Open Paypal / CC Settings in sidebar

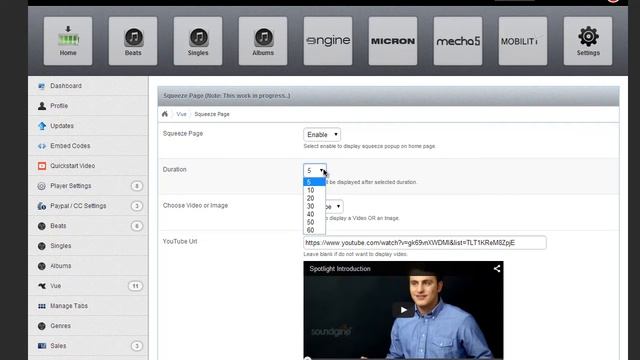coord(88,206)
